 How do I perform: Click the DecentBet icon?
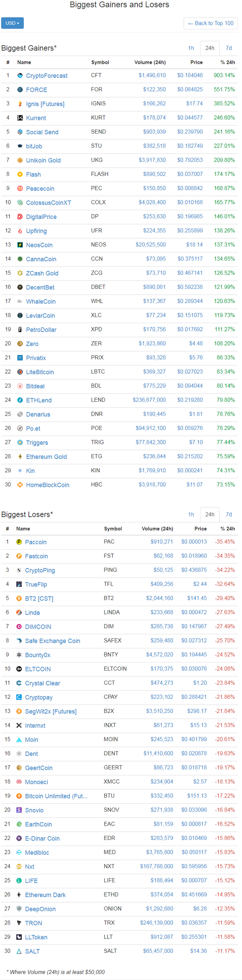click(20, 287)
